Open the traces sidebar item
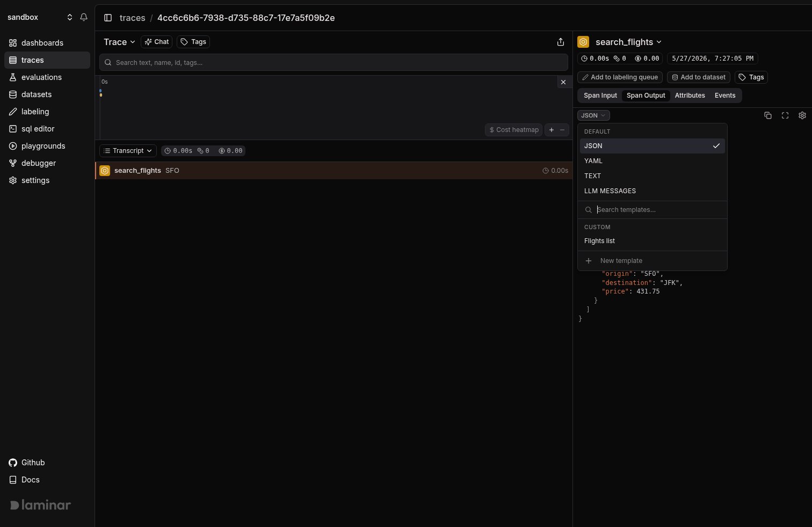Viewport: 812px width, 527px height. point(47,60)
